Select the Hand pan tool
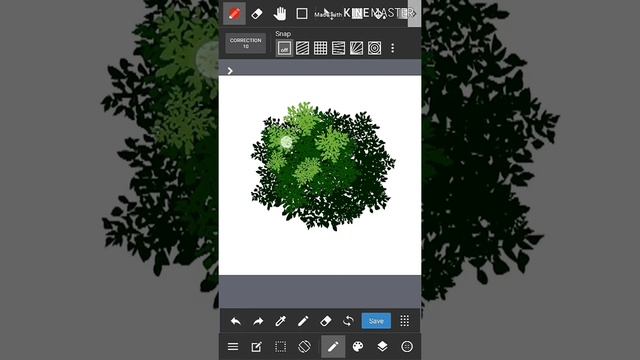 pos(280,13)
